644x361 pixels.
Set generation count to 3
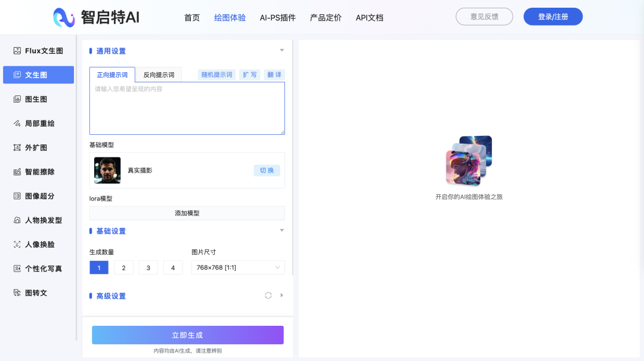(x=148, y=268)
